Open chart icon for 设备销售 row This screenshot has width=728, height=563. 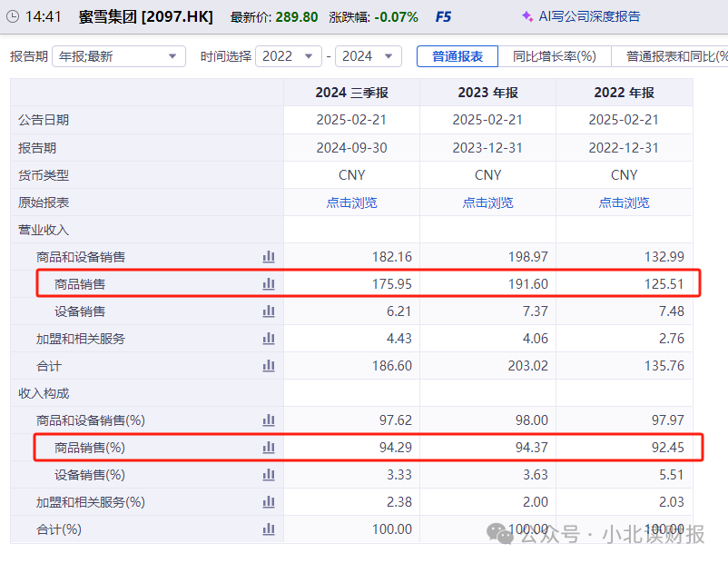[269, 311]
